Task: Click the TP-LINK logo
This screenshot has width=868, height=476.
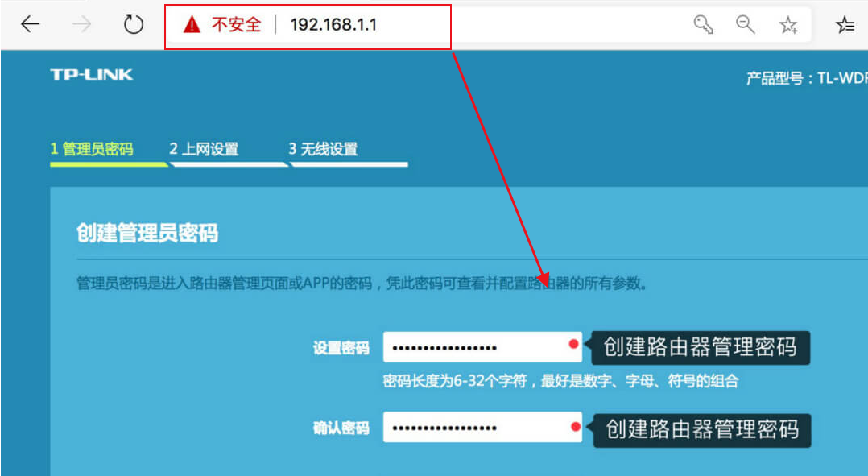Action: pyautogui.click(x=91, y=75)
